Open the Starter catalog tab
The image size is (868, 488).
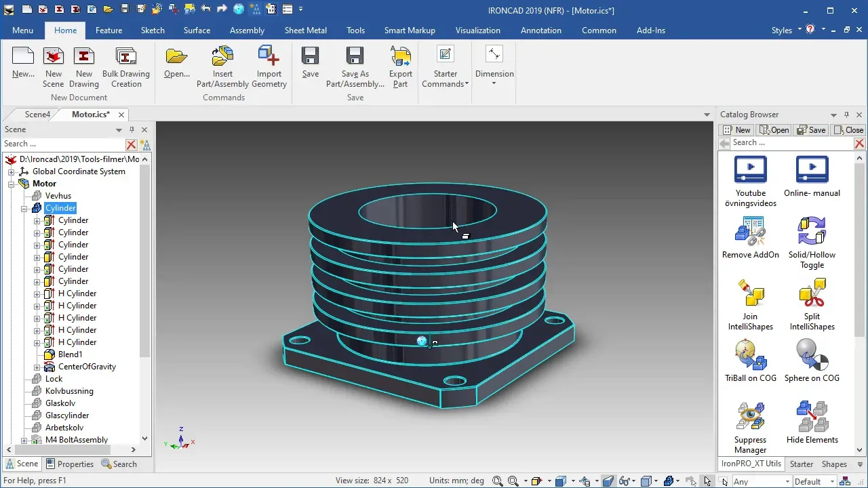(x=802, y=464)
